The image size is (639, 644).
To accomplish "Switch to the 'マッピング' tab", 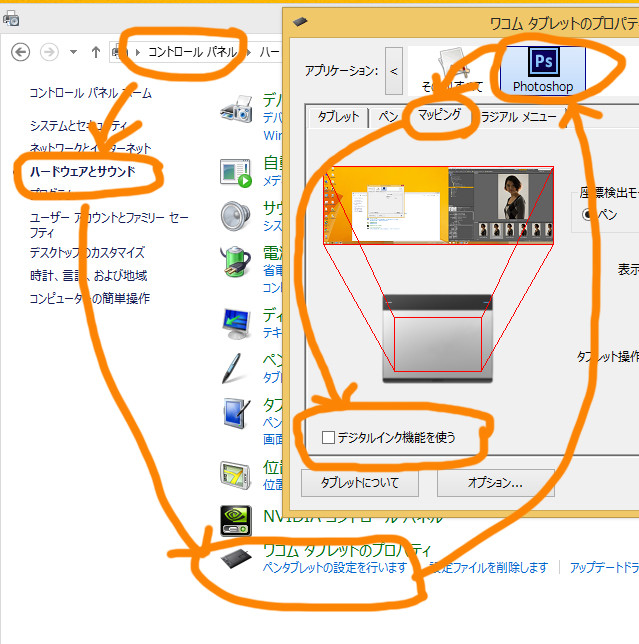I will tap(439, 115).
